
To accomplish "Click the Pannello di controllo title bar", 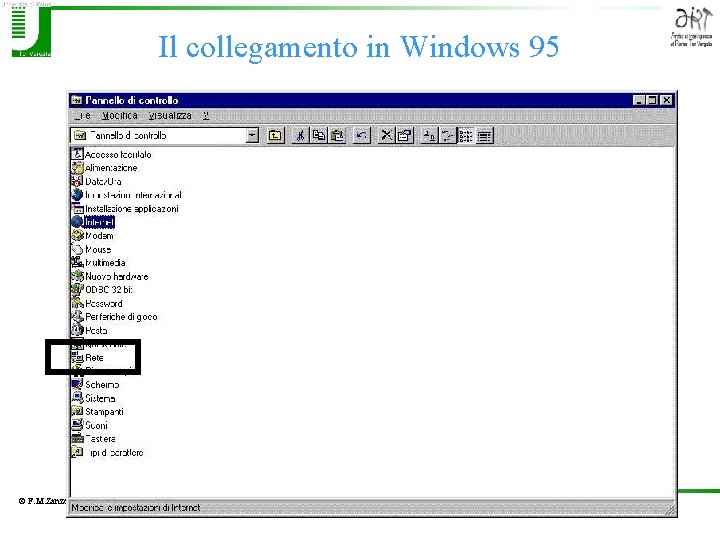I will (372, 100).
